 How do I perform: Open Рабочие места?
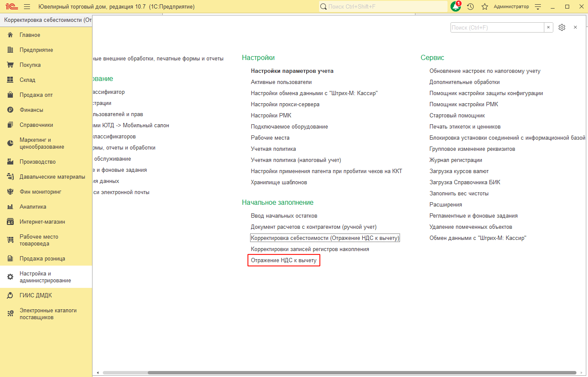click(270, 138)
